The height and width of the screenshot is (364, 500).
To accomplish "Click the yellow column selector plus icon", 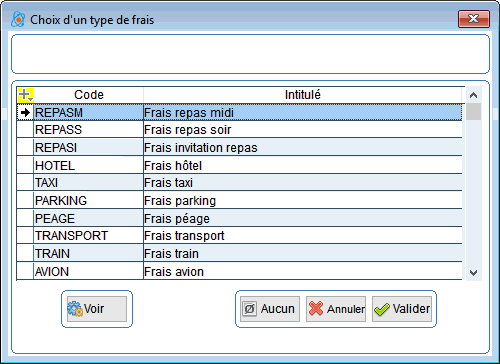I will click(25, 95).
